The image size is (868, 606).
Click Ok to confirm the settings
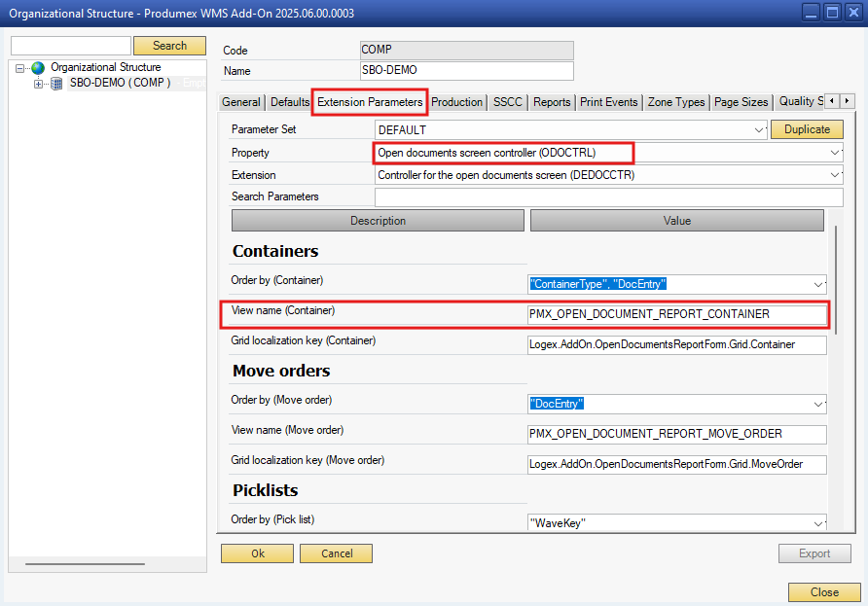(257, 553)
